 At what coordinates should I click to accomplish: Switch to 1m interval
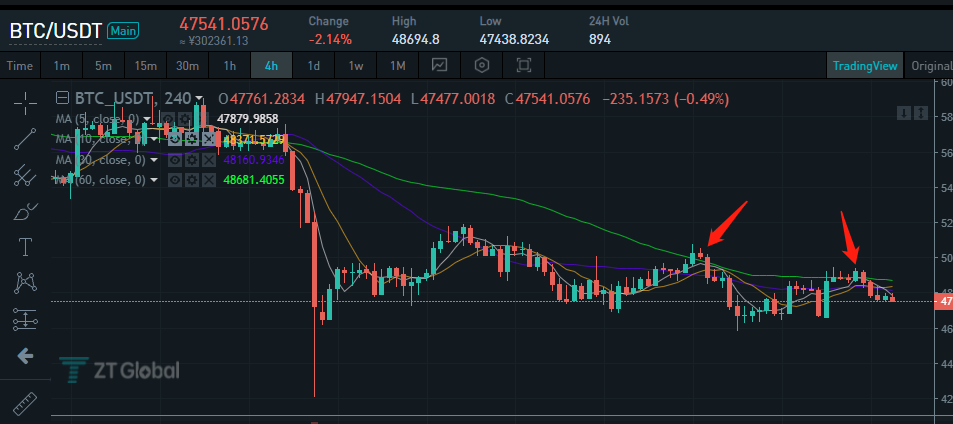point(61,66)
